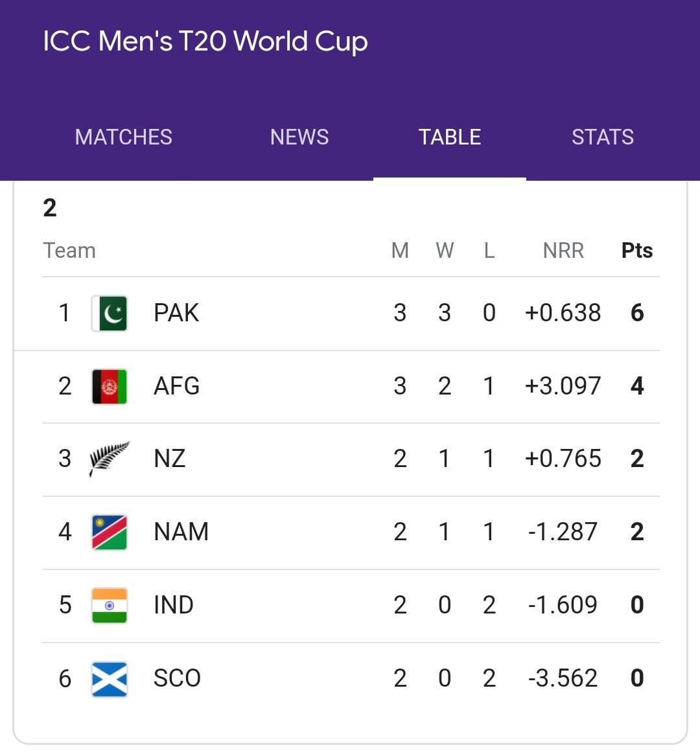Click the Pts column header
This screenshot has height=756, width=700.
tap(636, 251)
